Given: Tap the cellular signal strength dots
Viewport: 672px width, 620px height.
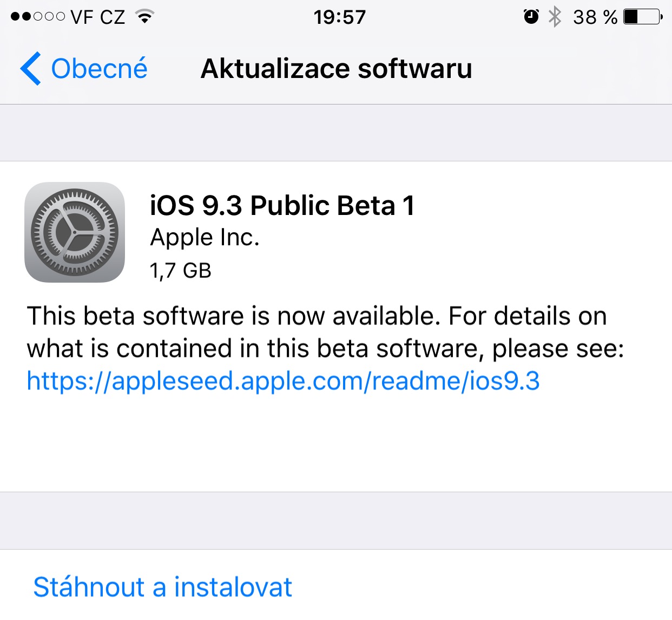Looking at the screenshot, I should pos(37,17).
